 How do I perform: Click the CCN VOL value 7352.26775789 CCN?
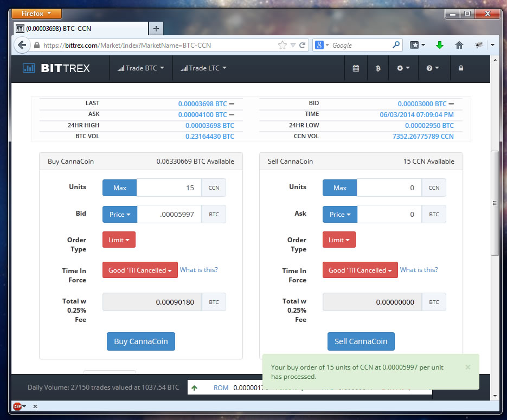(x=423, y=137)
